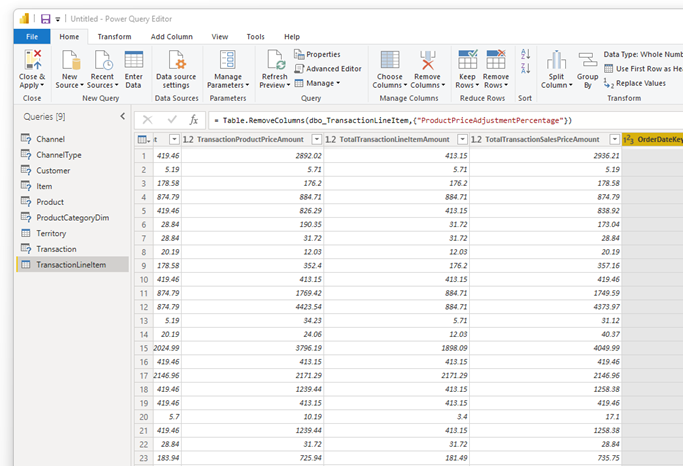Switch to the Tools tab
The height and width of the screenshot is (466, 683).
[x=255, y=37]
